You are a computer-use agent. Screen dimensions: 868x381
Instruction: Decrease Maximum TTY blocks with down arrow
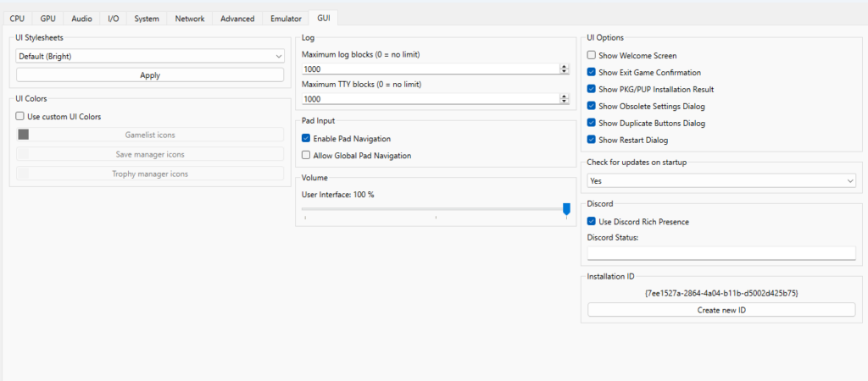coord(565,101)
